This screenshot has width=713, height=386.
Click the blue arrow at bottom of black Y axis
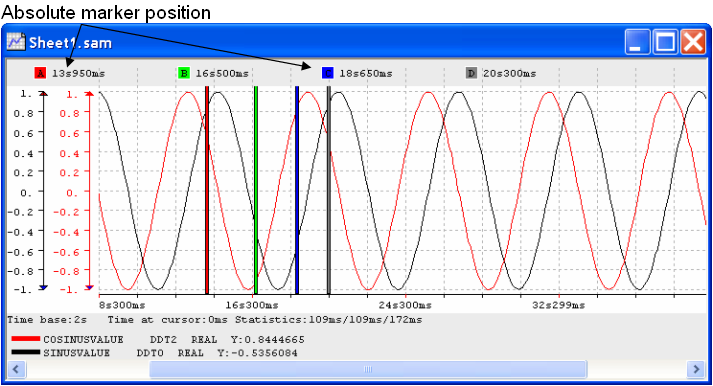(43, 287)
